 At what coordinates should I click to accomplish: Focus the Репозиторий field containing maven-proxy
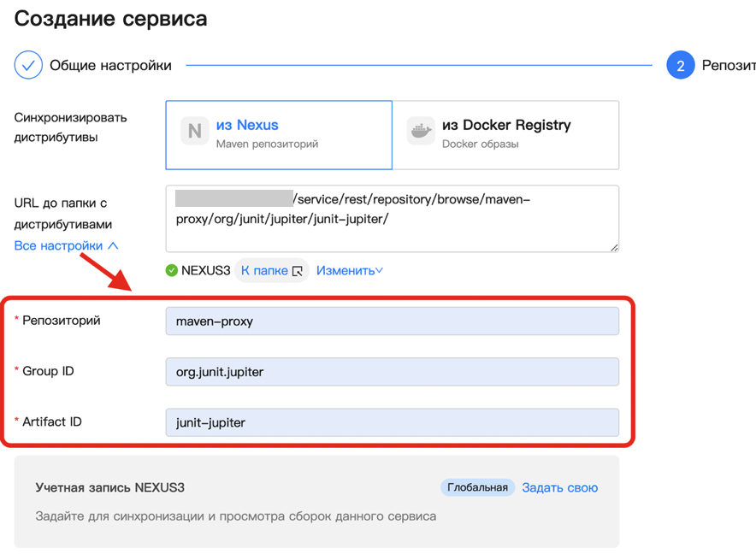coord(392,321)
